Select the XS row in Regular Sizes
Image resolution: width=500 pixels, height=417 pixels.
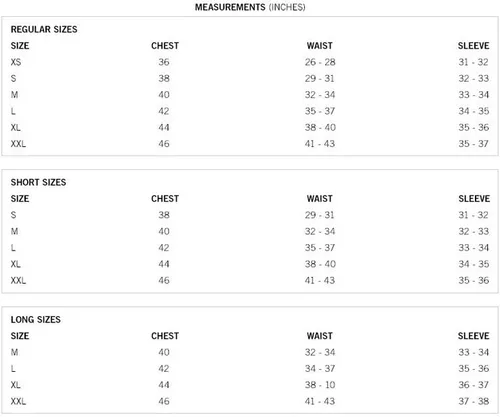click(x=250, y=62)
